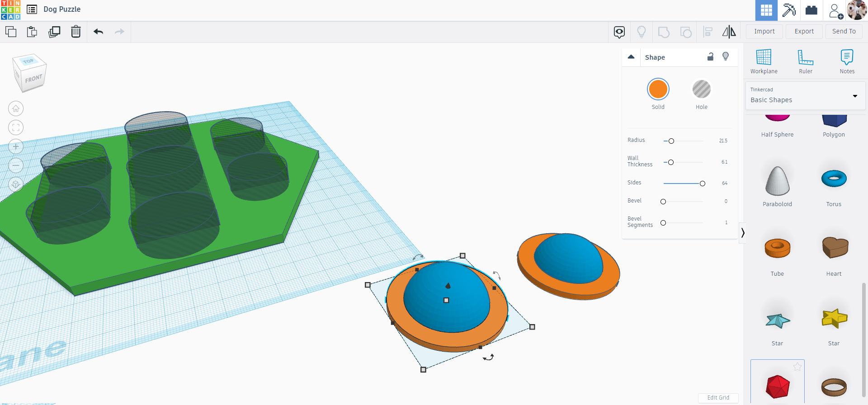Viewport: 868px width, 405px height.
Task: Adjust the Sides slider
Action: pos(703,184)
